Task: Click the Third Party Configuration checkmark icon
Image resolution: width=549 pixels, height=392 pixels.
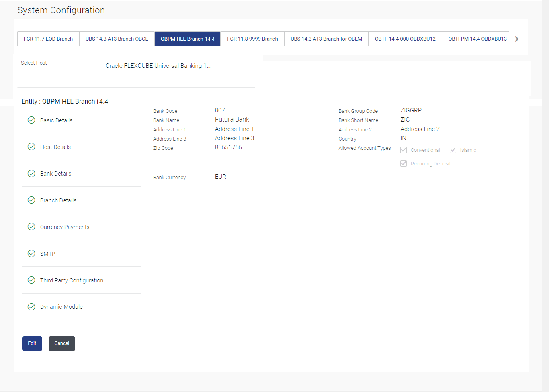Action: pos(31,280)
